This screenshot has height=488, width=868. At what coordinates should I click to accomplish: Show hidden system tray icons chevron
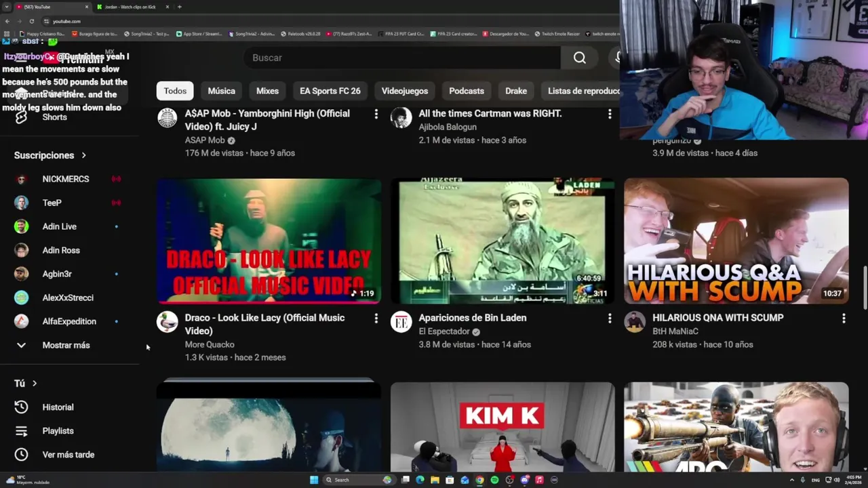tap(791, 480)
